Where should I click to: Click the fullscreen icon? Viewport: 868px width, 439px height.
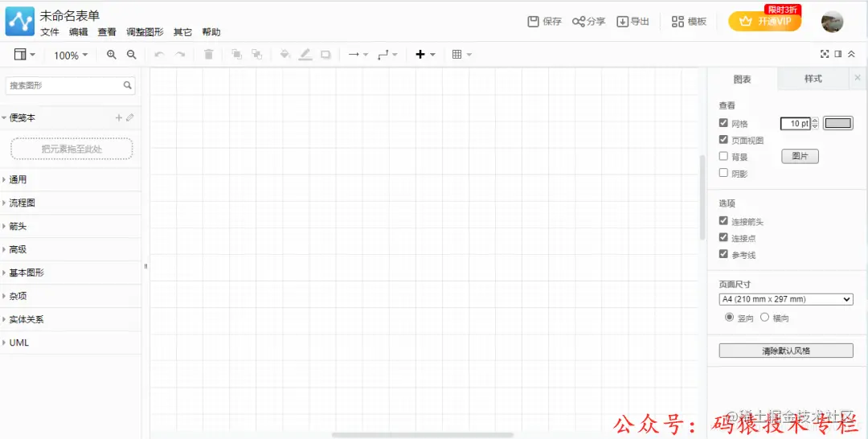(825, 54)
